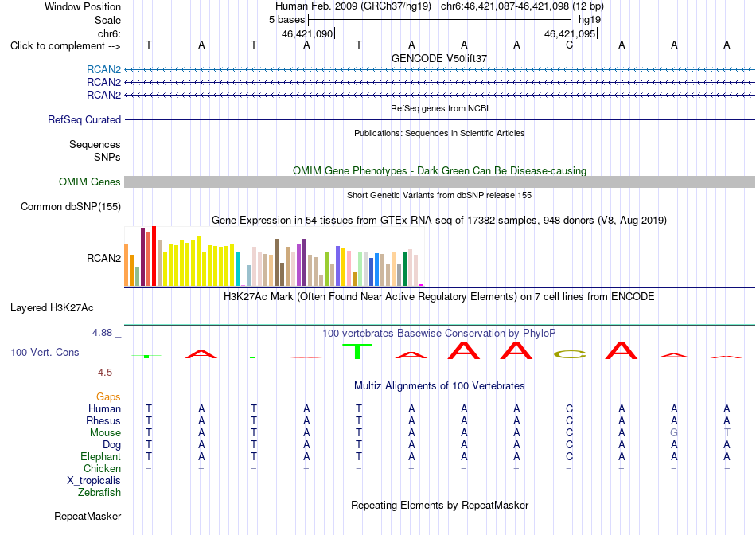The height and width of the screenshot is (535, 756).
Task: Click the Rhesus species label
Action: (x=103, y=420)
